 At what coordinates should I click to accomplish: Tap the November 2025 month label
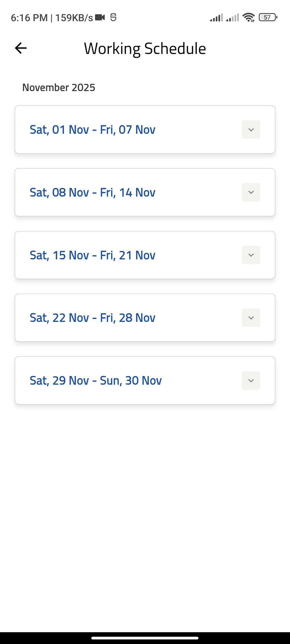59,88
